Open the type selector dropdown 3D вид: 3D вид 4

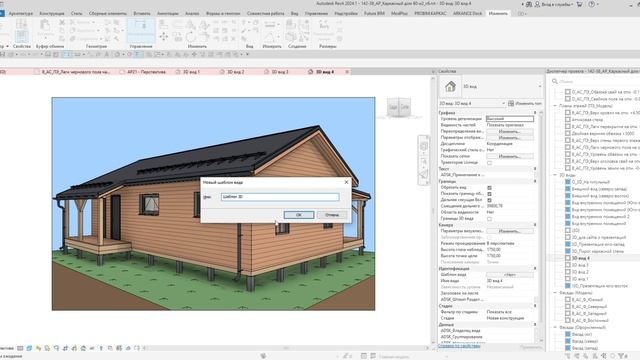(x=472, y=103)
